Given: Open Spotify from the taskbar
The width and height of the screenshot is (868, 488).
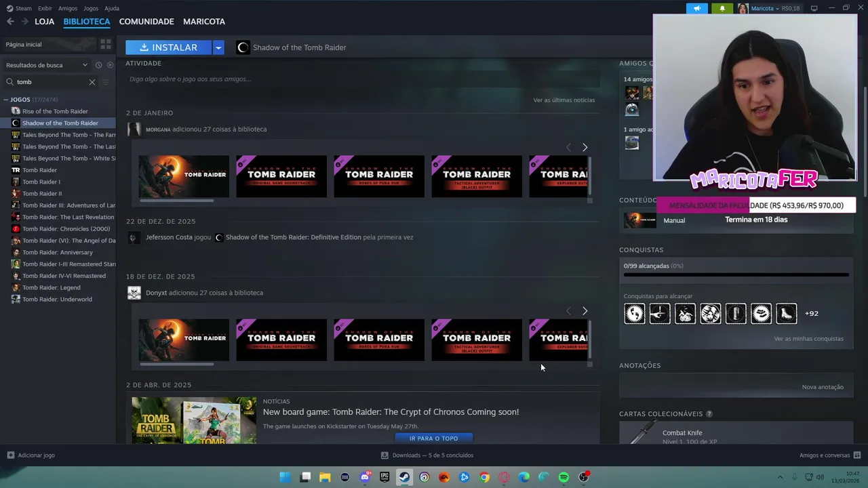Looking at the screenshot, I should 564,477.
